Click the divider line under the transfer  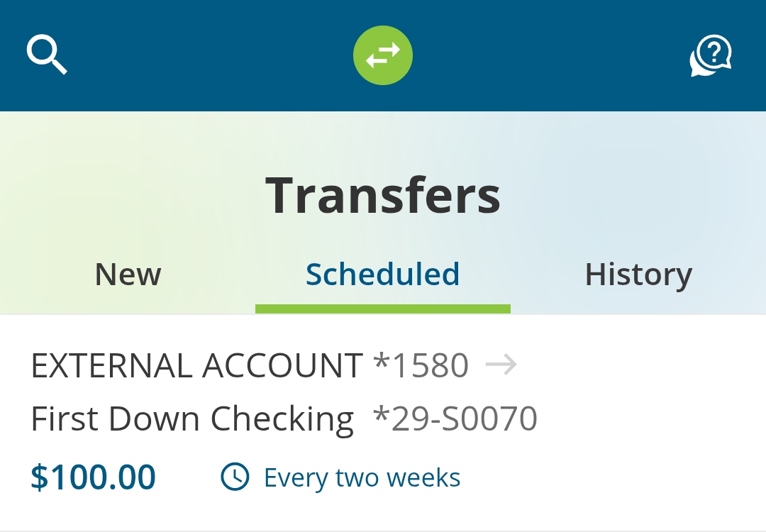point(383,530)
